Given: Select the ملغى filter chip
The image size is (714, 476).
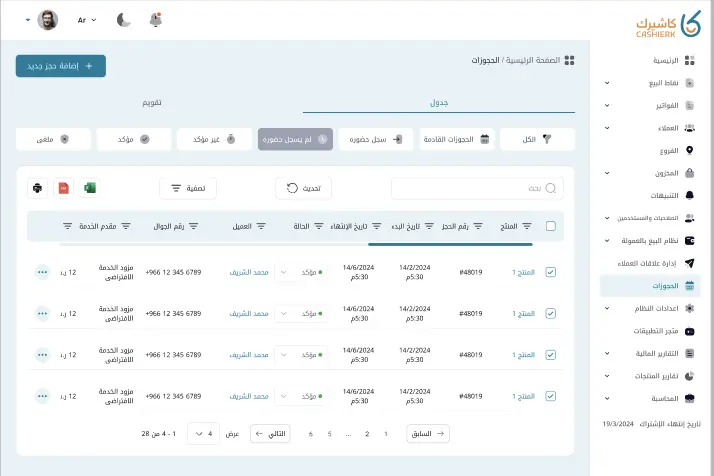Looking at the screenshot, I should 53,139.
